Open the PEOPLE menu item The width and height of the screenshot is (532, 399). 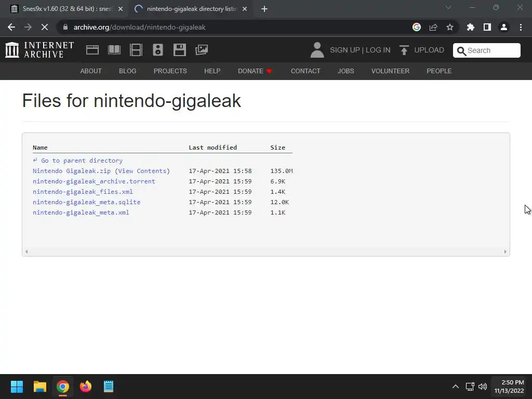tap(439, 71)
